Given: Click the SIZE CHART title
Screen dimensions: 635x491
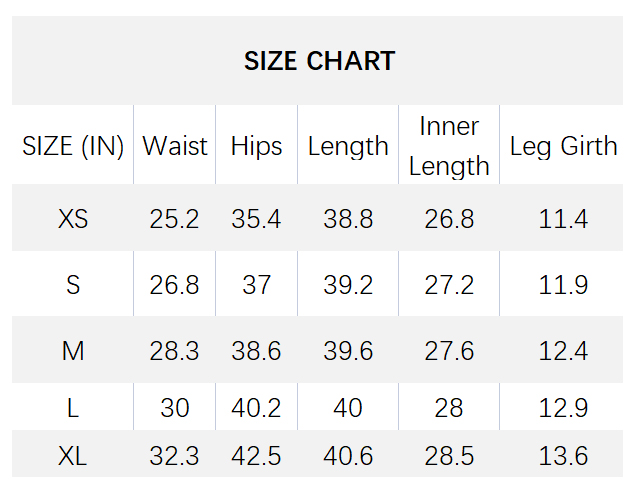Looking at the screenshot, I should click(x=319, y=61).
